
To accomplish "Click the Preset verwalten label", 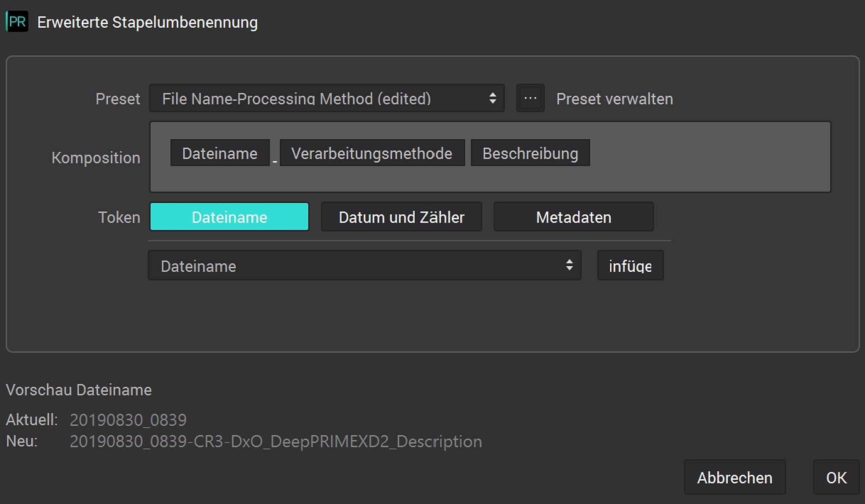I will click(x=614, y=99).
